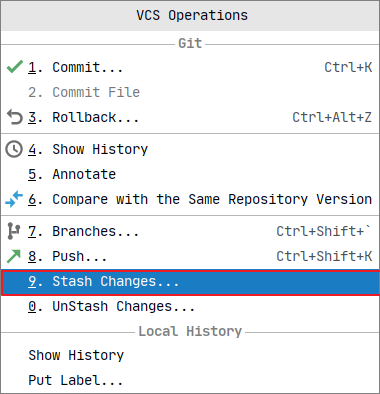Click the Branches fork icon
The width and height of the screenshot is (380, 394).
14,231
